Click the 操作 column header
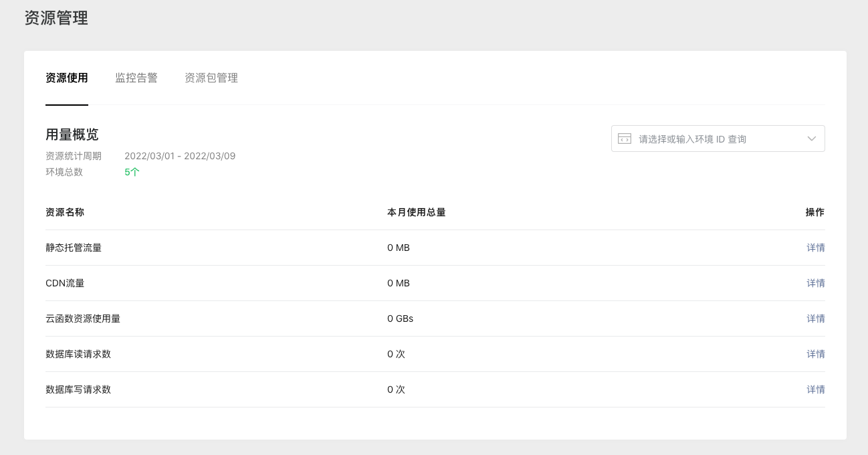The width and height of the screenshot is (868, 455). click(x=815, y=212)
